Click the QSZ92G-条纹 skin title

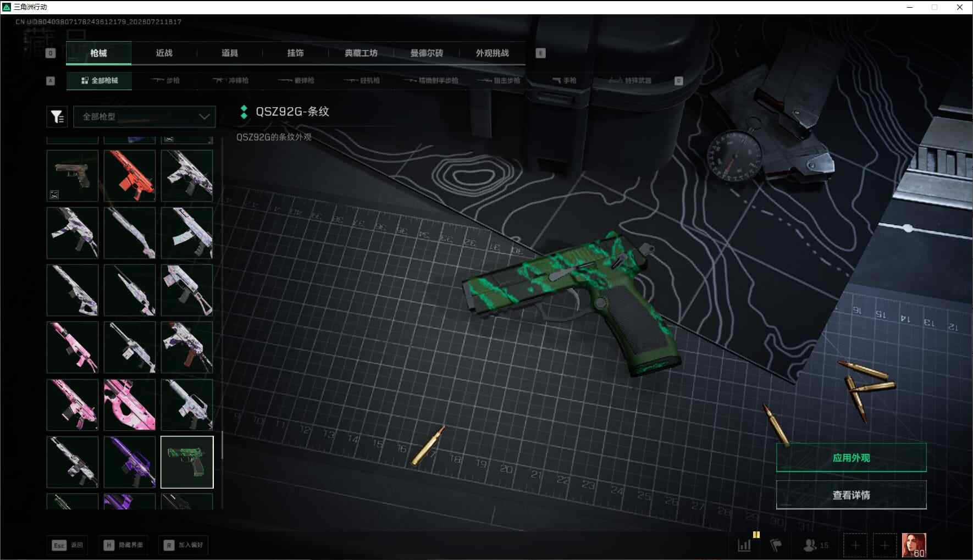[292, 112]
